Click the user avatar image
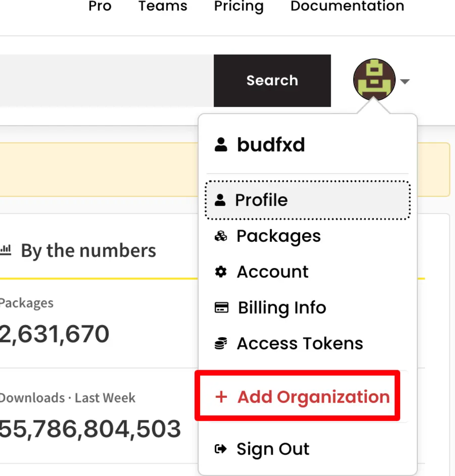 click(374, 80)
